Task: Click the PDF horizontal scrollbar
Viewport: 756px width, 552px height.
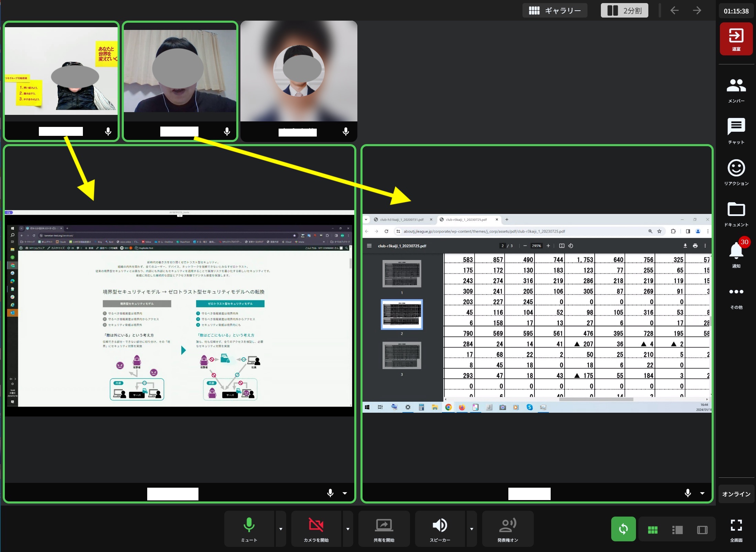Action: (596, 399)
